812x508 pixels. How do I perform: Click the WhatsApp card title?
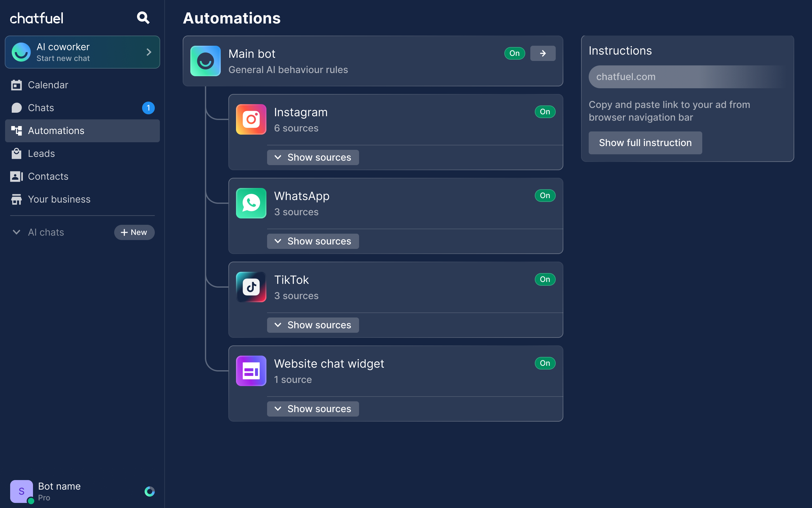302,196
